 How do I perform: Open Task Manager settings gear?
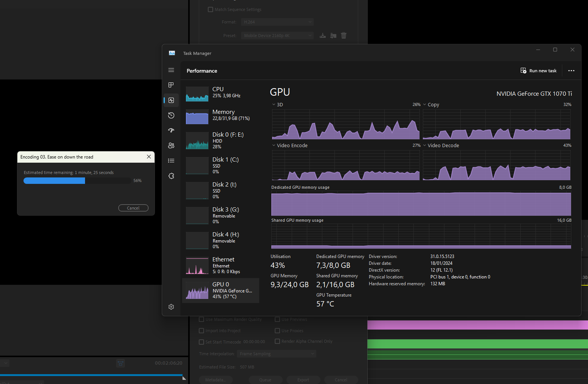(171, 307)
